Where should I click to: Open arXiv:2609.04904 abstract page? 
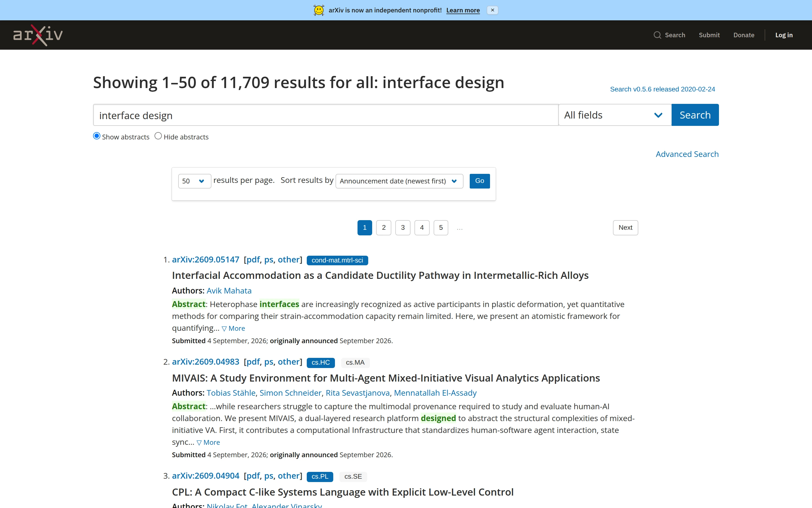pos(205,476)
